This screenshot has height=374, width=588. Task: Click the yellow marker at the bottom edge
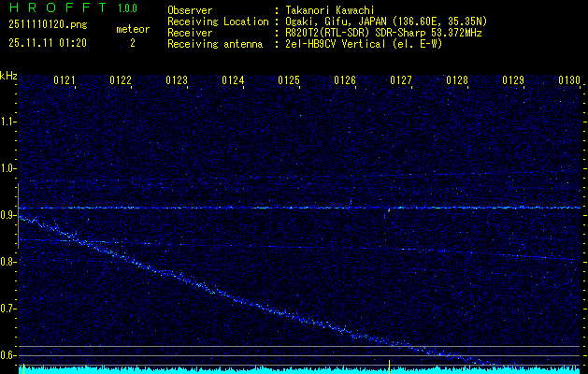(x=389, y=363)
